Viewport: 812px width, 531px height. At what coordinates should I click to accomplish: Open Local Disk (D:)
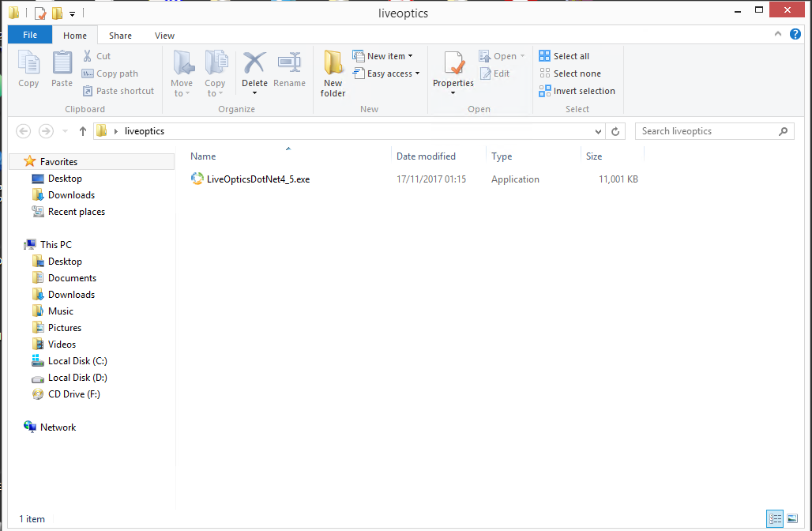tap(77, 377)
